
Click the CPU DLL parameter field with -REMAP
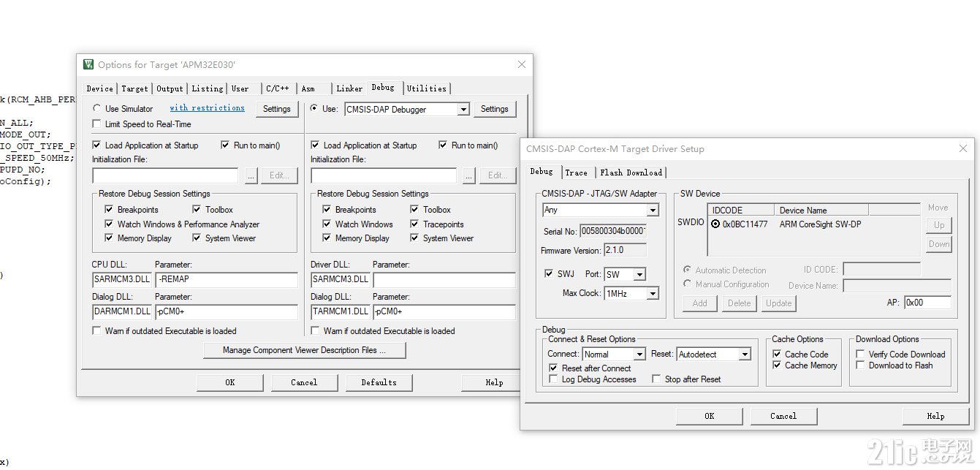point(227,279)
